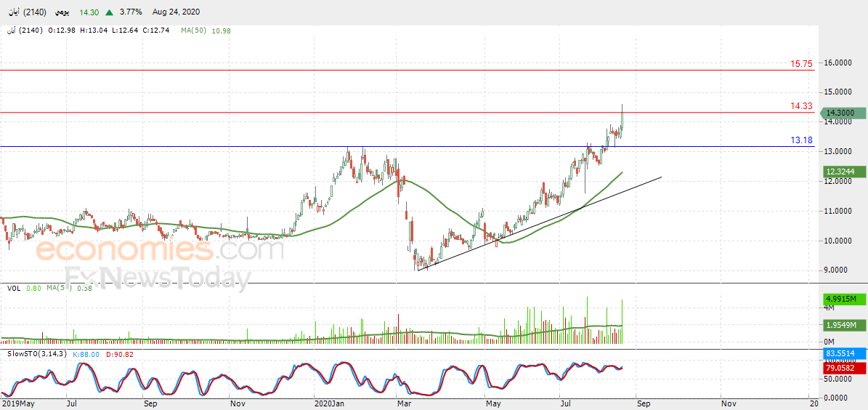Screen dimensions: 868x410
Task: Click the O:12.98 open value
Action: pyautogui.click(x=62, y=31)
